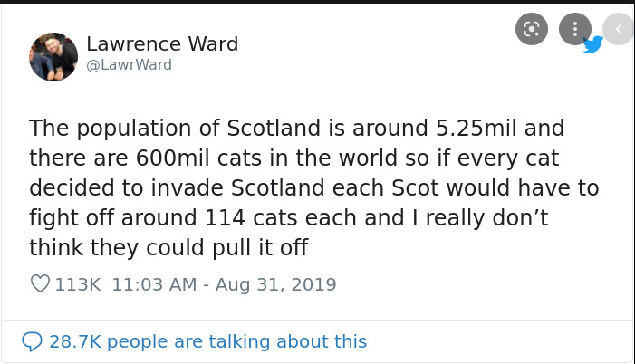The image size is (635, 364).
Task: Open the @LawrWard handle link
Action: (x=128, y=65)
